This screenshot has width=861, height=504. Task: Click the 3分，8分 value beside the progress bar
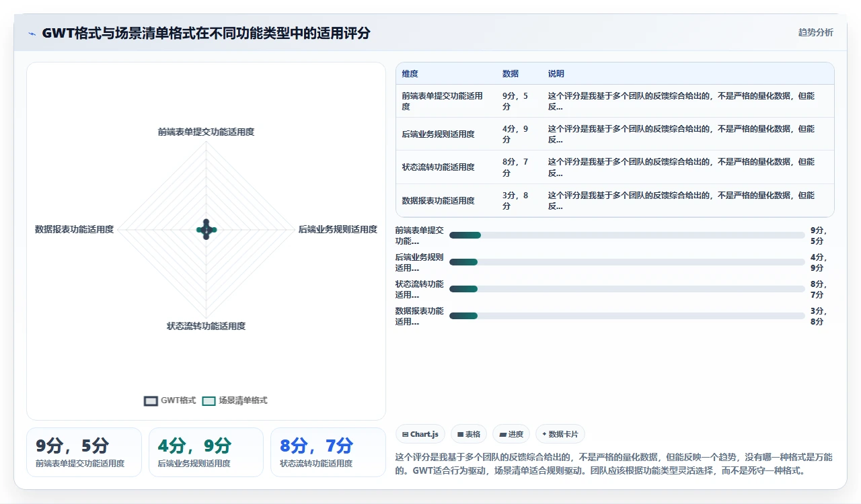pyautogui.click(x=819, y=316)
